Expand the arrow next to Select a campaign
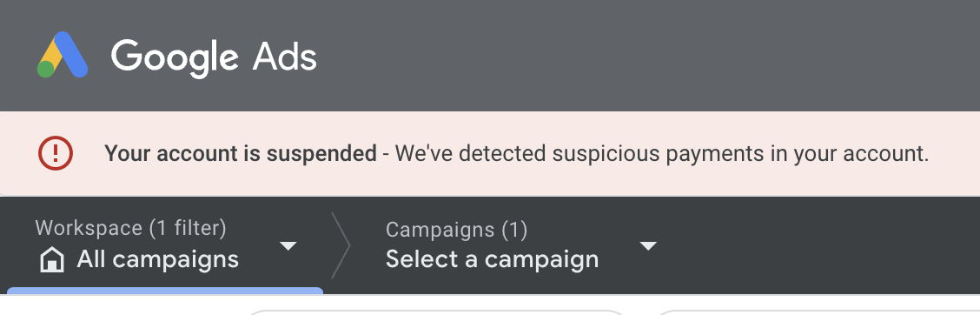Viewport: 980px width, 315px height. 648,246
